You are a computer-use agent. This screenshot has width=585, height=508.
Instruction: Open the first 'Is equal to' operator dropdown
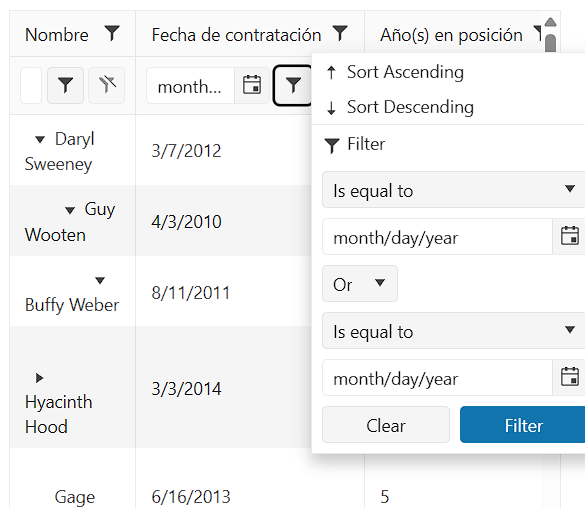[454, 190]
